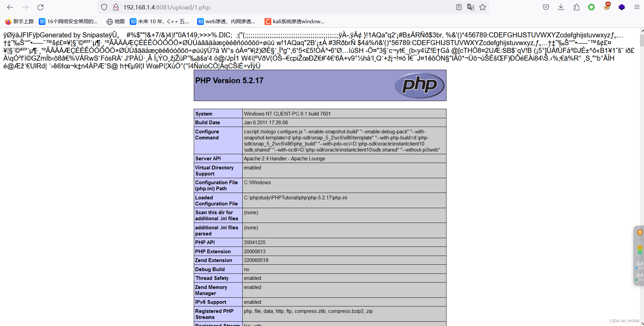Image resolution: width=644 pixels, height=326 pixels.
Task: Select the Virtual Directory Support label
Action: 214,171
